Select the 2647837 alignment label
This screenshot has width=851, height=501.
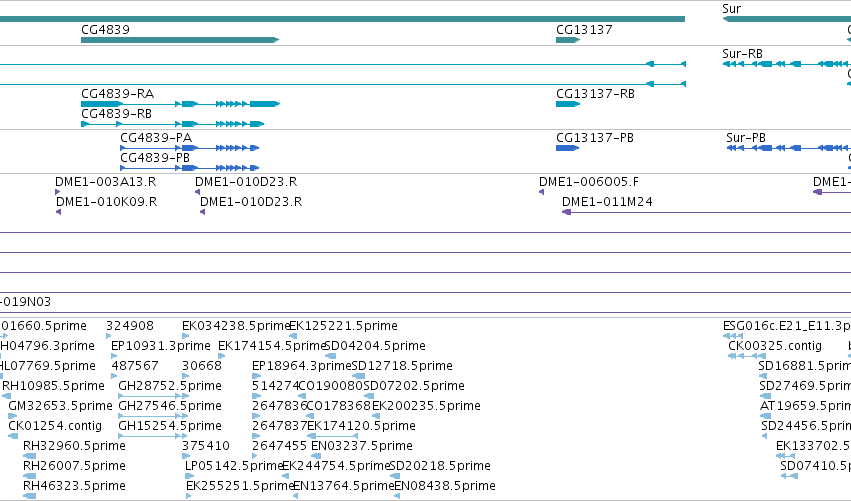pos(280,426)
